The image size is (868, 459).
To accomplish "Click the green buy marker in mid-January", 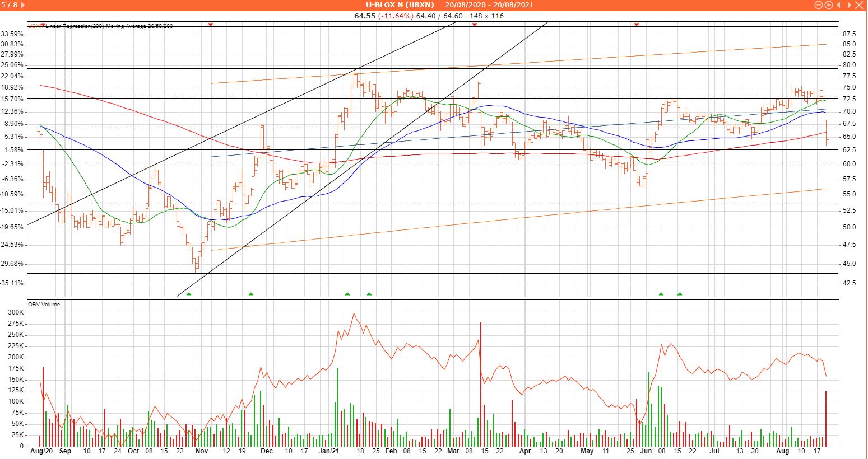I will point(347,294).
